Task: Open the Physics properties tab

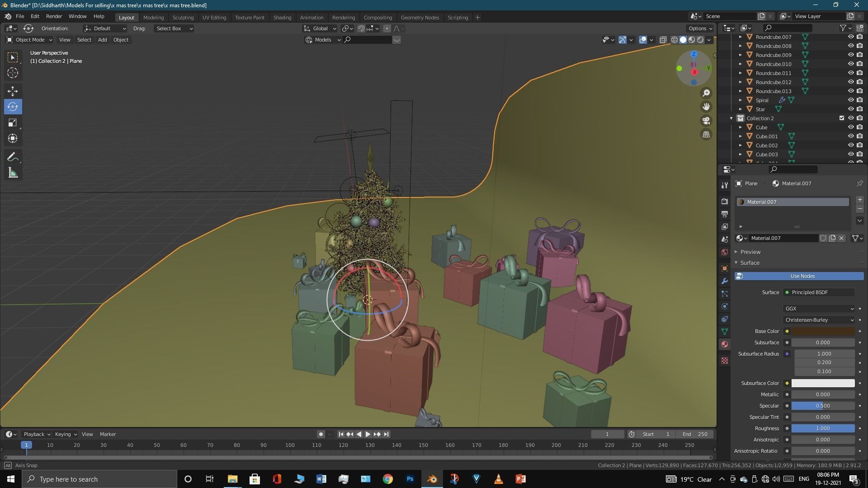Action: click(x=725, y=306)
